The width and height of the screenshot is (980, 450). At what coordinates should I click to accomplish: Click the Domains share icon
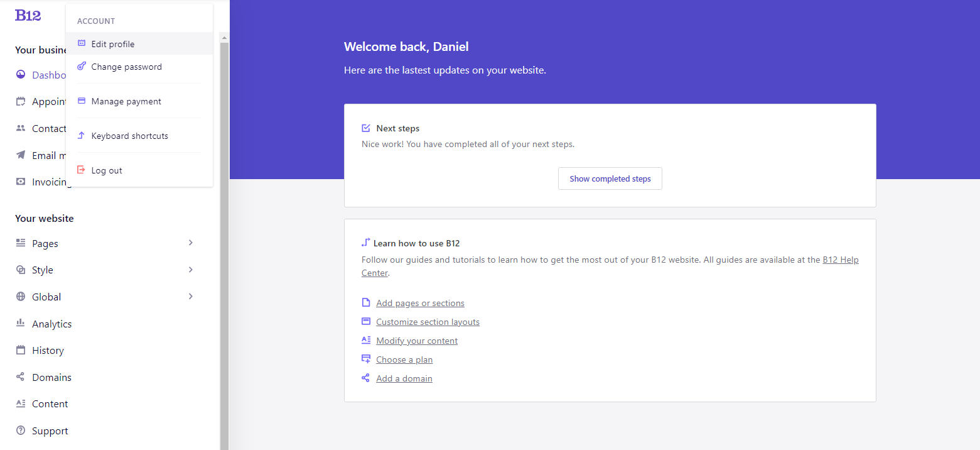tap(21, 377)
